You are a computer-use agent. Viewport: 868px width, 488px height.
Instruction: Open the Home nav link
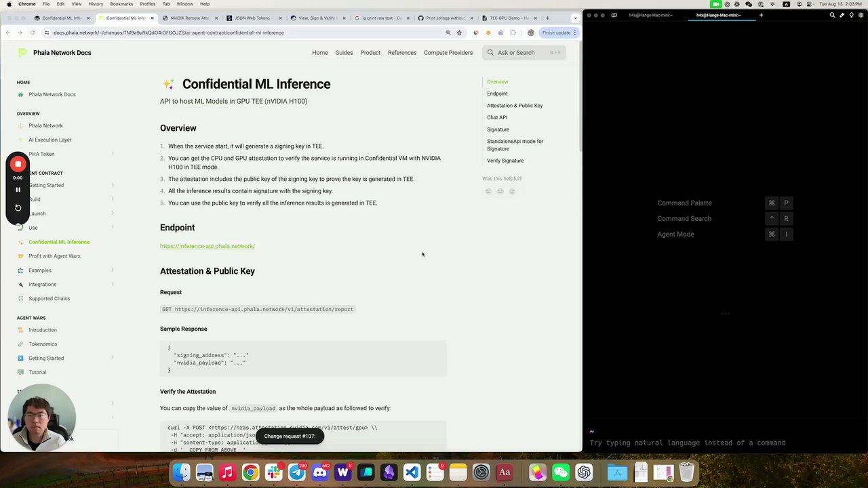320,52
